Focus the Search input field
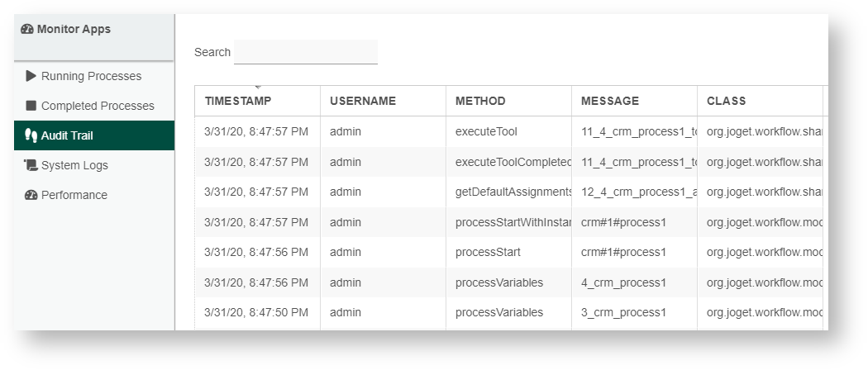 click(305, 52)
